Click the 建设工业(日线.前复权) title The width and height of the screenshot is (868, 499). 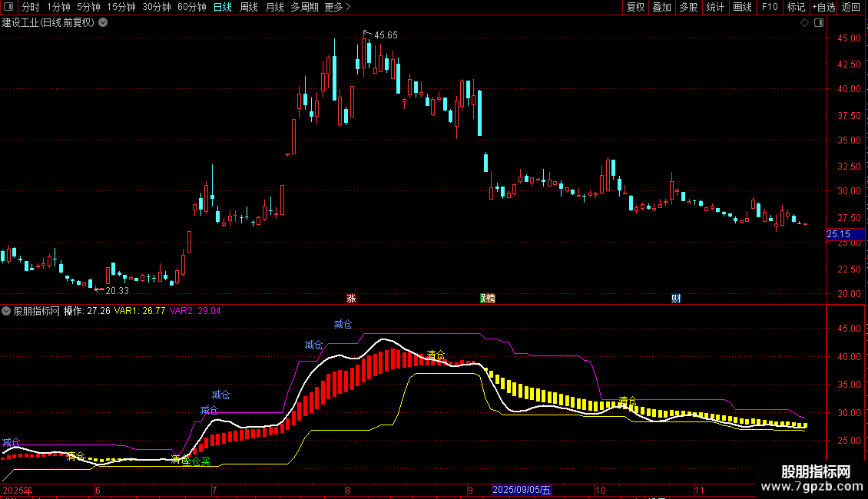click(48, 23)
